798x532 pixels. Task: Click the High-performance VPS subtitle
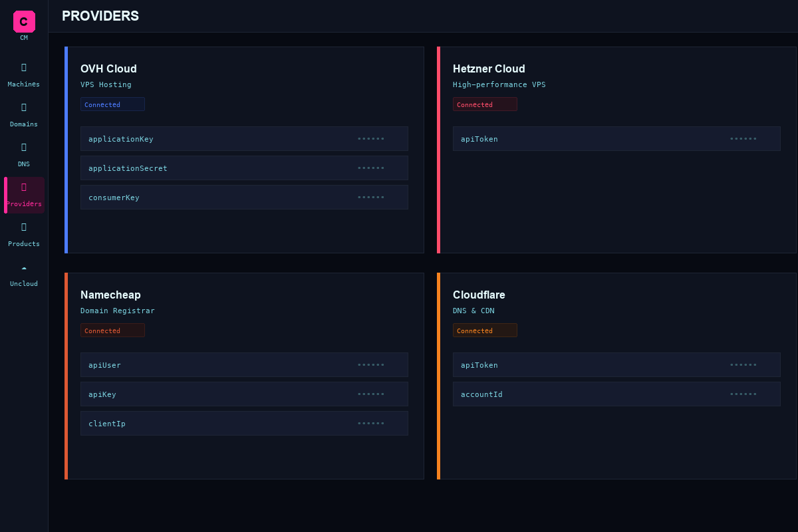499,84
